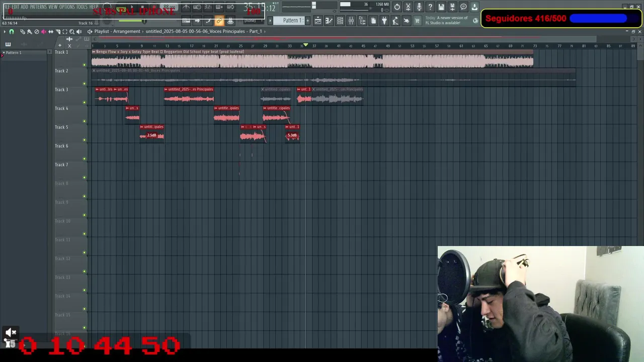Click the chat bubble icon in toolbar
The height and width of the screenshot is (362, 644).
463,7
